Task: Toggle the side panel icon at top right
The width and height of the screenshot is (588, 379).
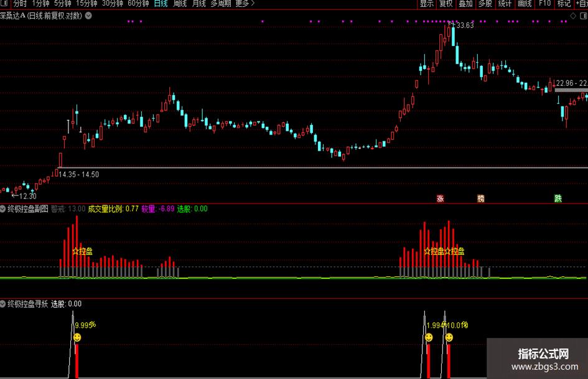Action: pyautogui.click(x=584, y=16)
